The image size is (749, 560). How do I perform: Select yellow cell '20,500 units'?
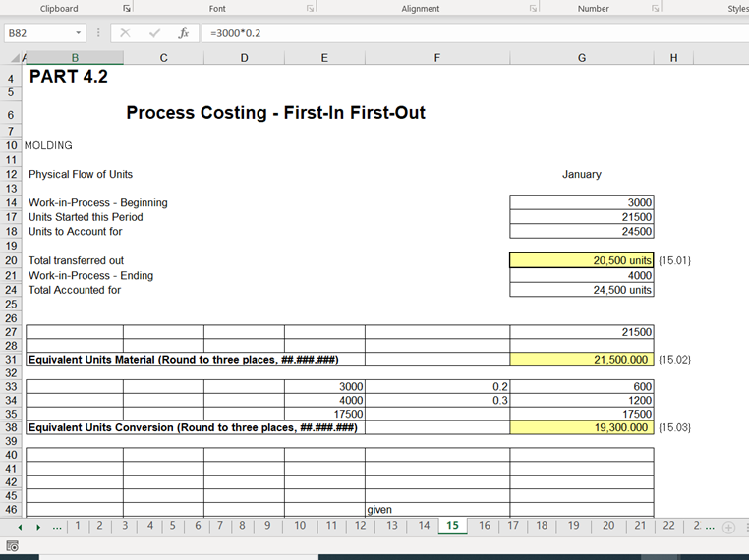coord(581,260)
